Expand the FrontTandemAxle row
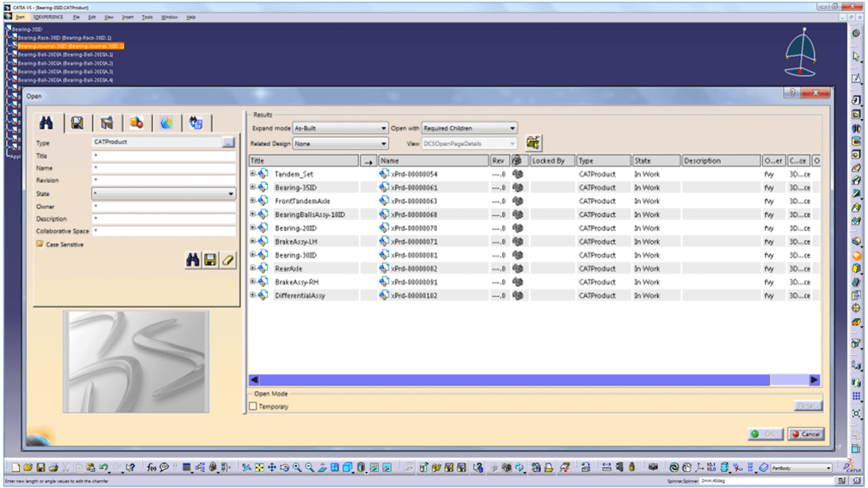868x488 pixels. [x=253, y=201]
